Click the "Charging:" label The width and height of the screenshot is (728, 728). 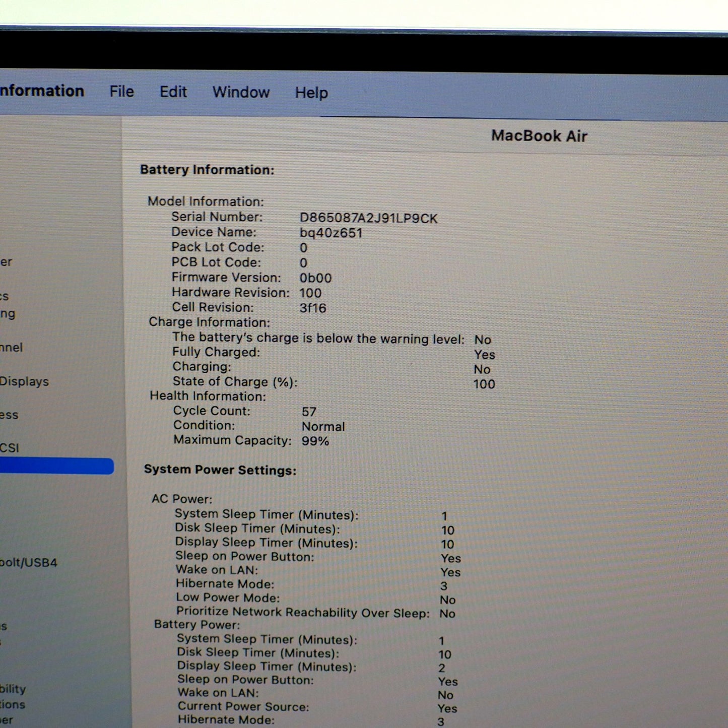pyautogui.click(x=202, y=367)
